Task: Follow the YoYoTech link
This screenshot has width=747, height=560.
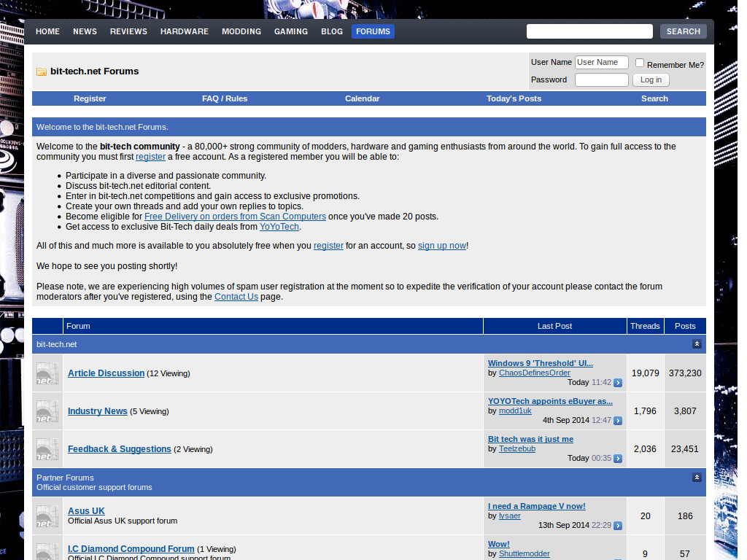Action: click(x=279, y=227)
